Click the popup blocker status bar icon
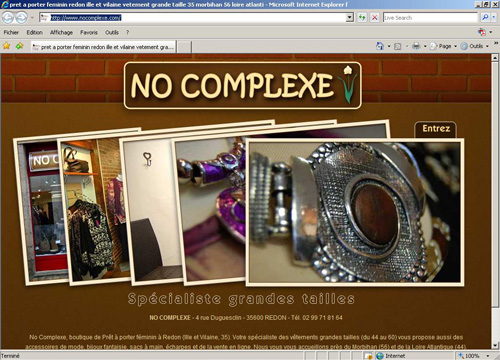The image size is (500, 360). click(x=368, y=356)
